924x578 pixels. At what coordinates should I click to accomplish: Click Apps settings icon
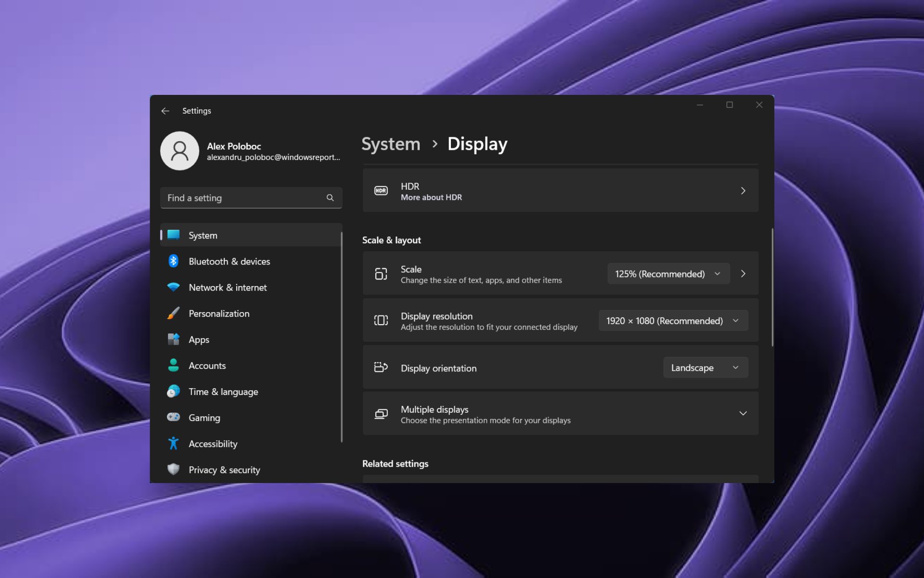[x=174, y=339]
